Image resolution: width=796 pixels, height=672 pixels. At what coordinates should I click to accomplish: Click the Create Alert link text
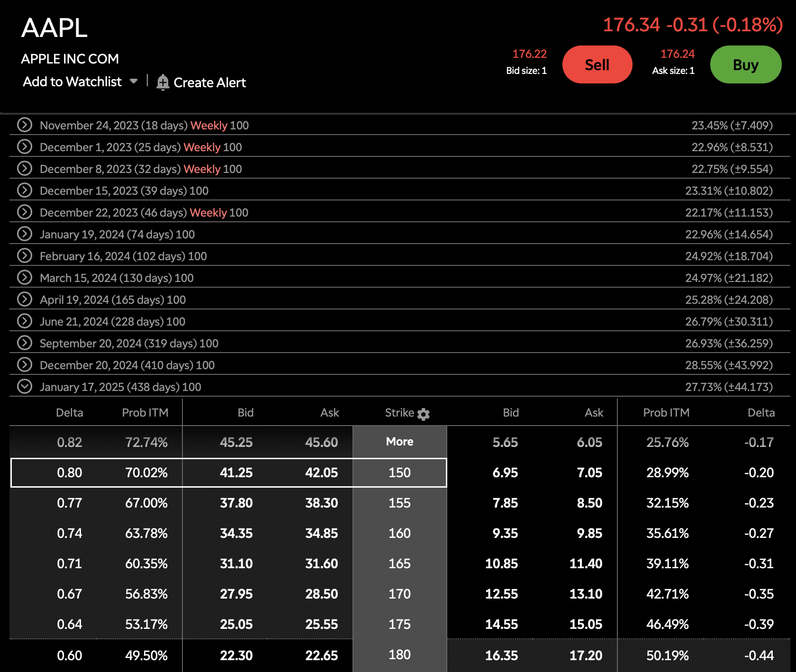click(210, 82)
